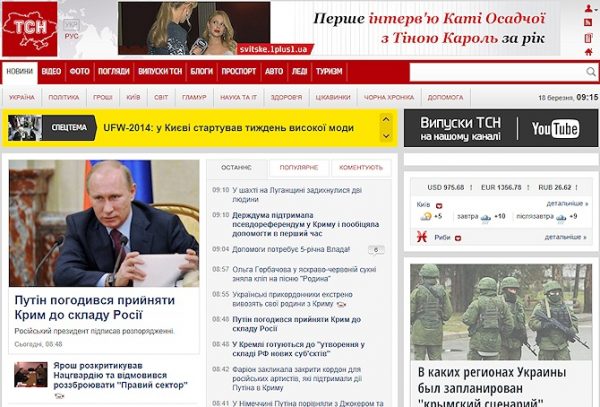Open headline about Putin accepting Crimea
Image resolution: width=600 pixels, height=407 pixels.
pyautogui.click(x=95, y=307)
